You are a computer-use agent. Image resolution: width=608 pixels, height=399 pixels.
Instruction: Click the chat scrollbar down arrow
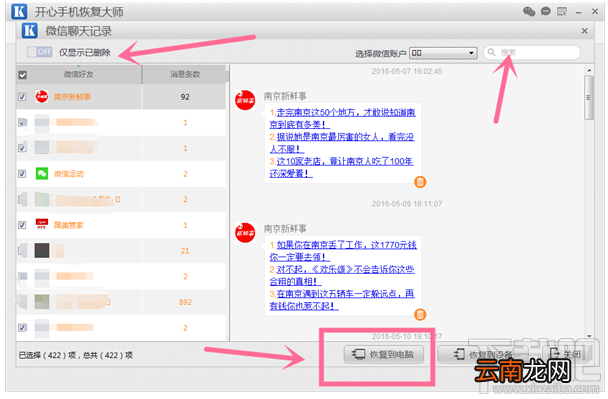[x=589, y=336]
